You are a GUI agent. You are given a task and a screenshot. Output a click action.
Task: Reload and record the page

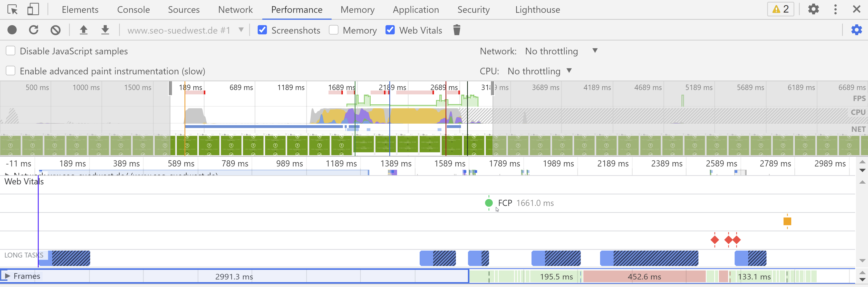click(34, 30)
